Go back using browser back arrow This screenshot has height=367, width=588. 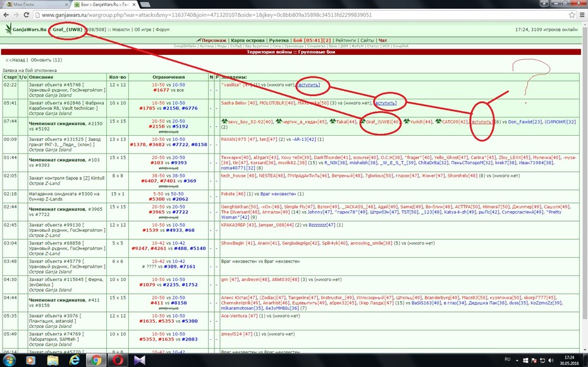tap(6, 15)
